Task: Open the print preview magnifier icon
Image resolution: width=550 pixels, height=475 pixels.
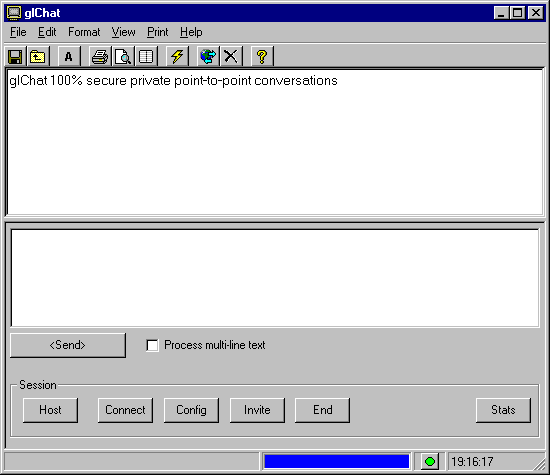Action: pos(123,56)
